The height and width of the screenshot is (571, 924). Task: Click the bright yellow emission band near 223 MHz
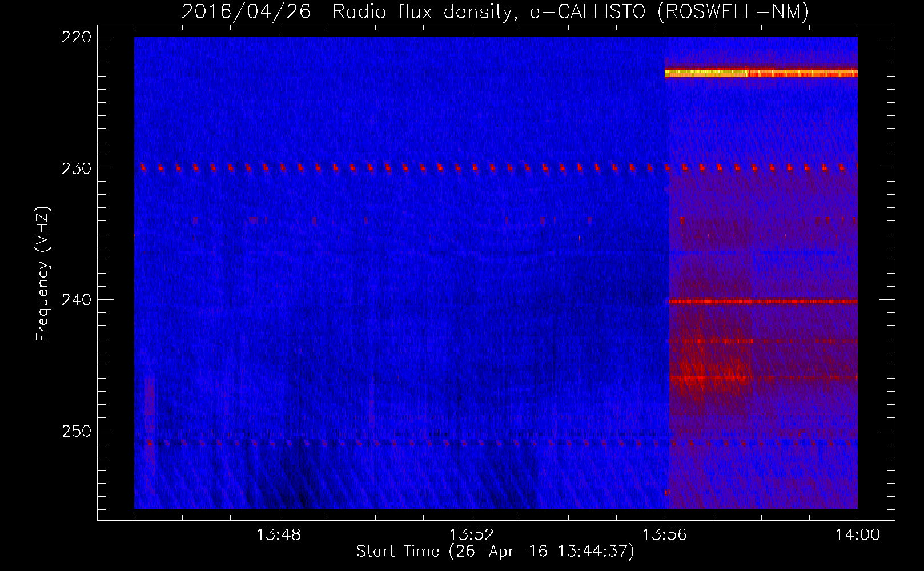click(761, 73)
